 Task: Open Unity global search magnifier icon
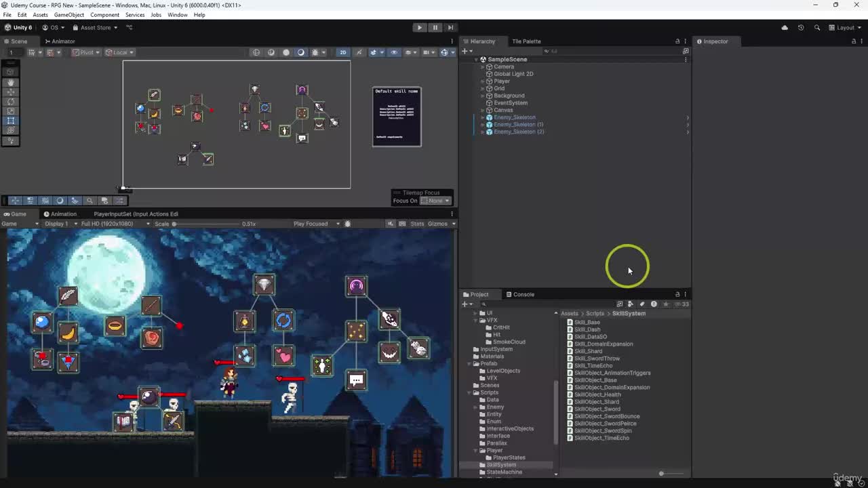pyautogui.click(x=817, y=28)
